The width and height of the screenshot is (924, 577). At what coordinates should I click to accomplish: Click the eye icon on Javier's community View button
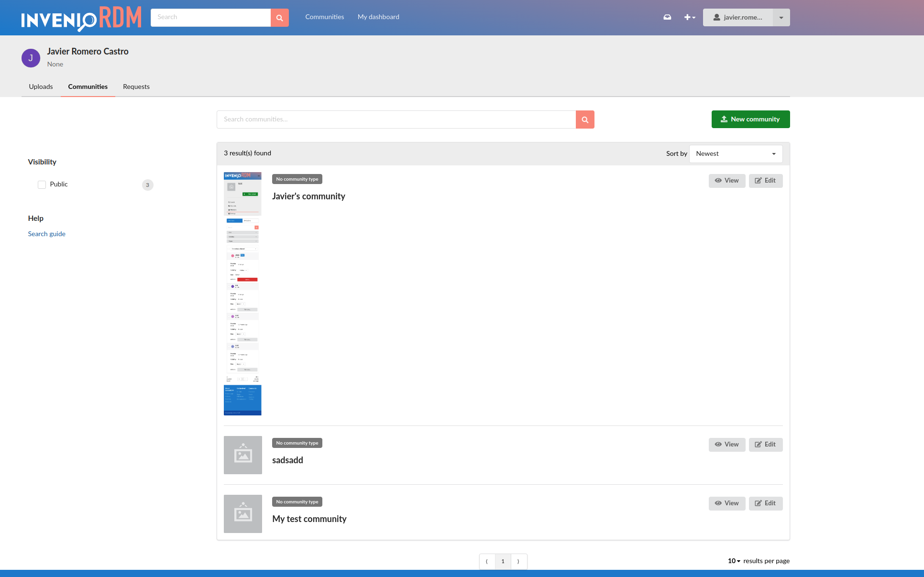[x=718, y=181]
